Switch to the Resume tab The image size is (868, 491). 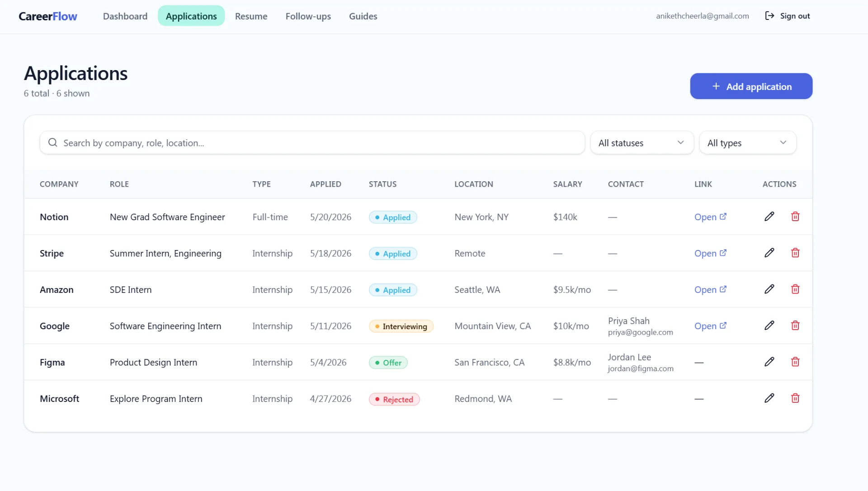251,16
